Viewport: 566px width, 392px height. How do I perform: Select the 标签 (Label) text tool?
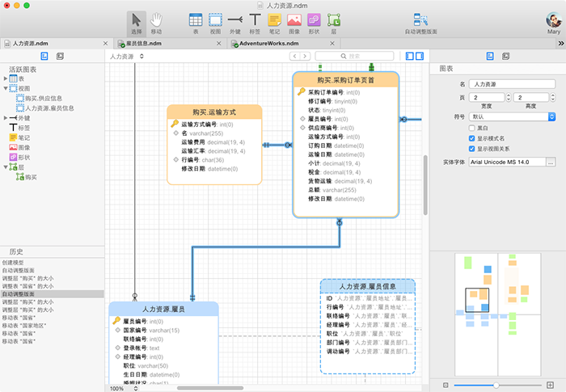pyautogui.click(x=255, y=23)
